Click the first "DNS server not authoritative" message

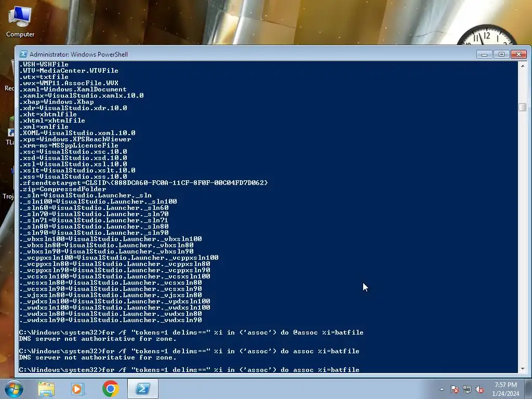click(x=98, y=339)
